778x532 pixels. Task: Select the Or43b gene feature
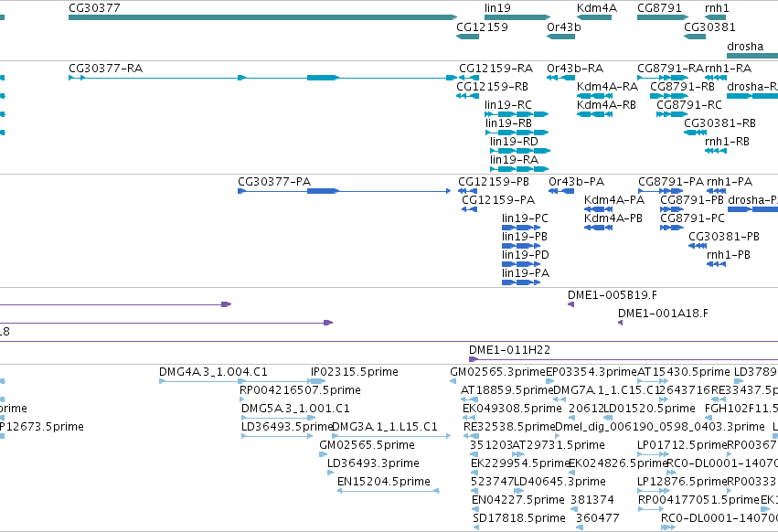tap(560, 37)
